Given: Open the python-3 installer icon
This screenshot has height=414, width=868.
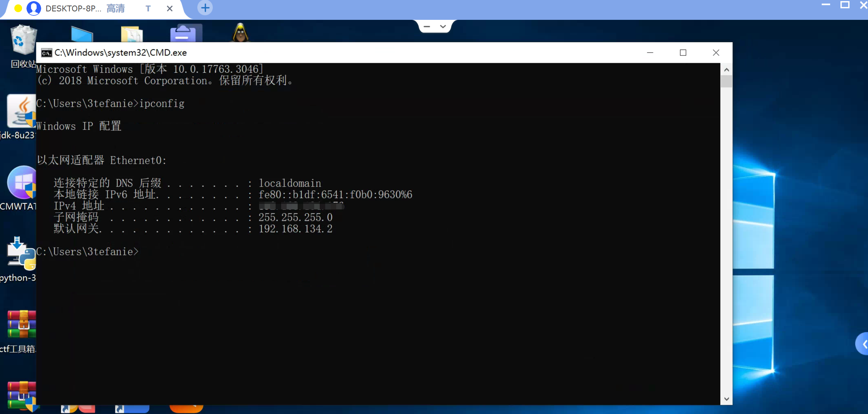Looking at the screenshot, I should [x=20, y=254].
